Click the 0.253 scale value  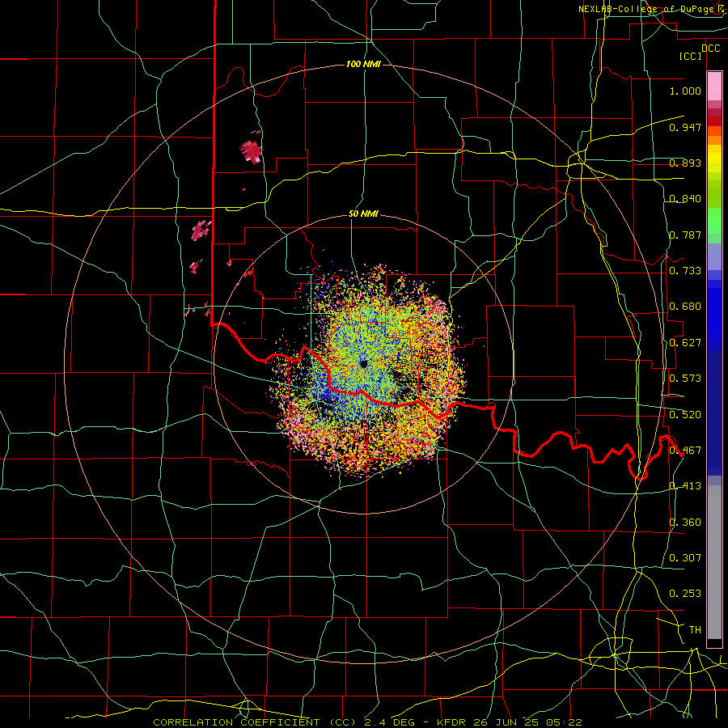(685, 594)
